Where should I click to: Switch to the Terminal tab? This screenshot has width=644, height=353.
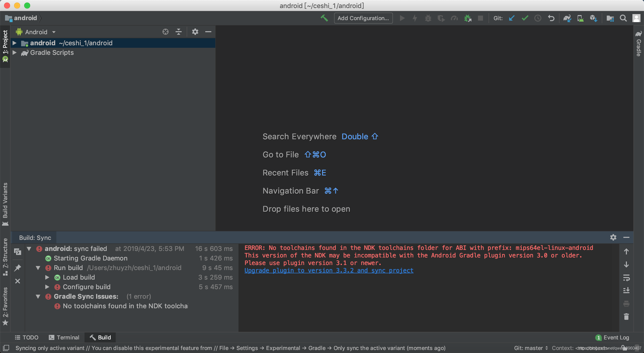pos(64,337)
